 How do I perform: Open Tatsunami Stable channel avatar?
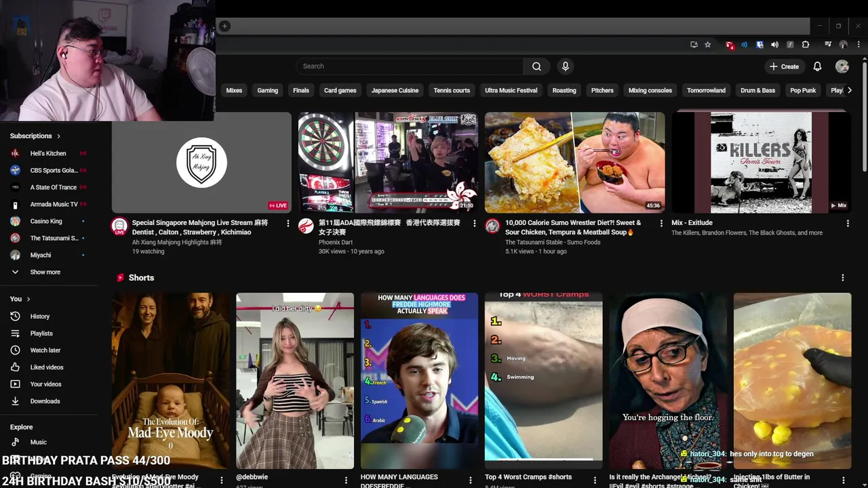(x=493, y=226)
